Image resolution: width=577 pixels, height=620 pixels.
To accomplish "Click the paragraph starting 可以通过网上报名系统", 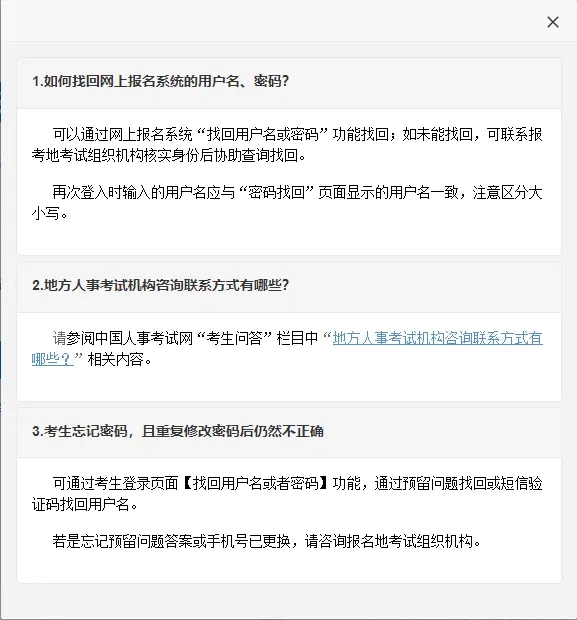I will tap(287, 145).
